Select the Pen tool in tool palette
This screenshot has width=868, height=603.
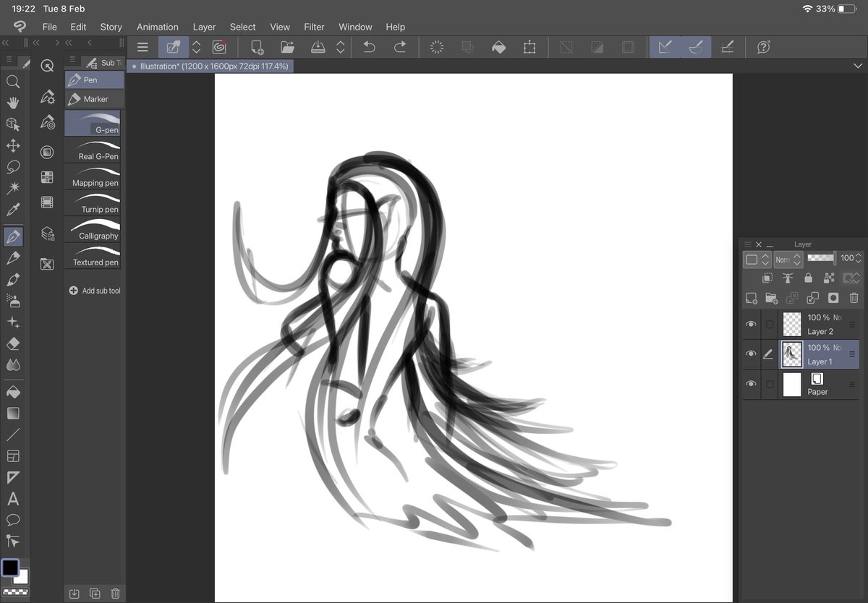12,236
